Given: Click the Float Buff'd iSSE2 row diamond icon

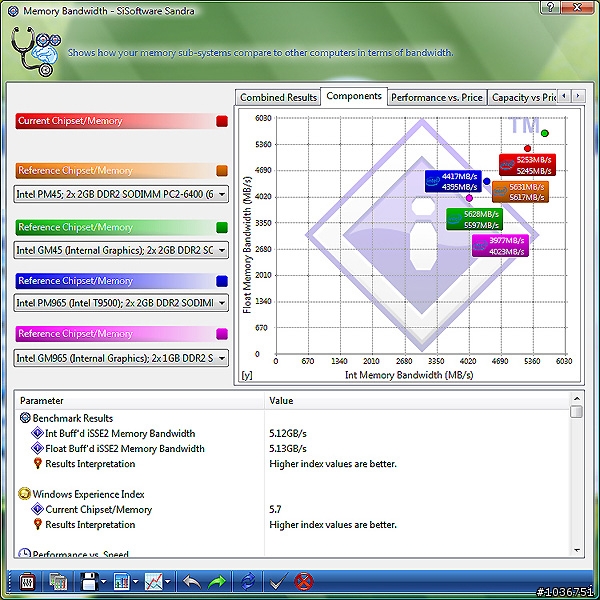Looking at the screenshot, I should coord(37,448).
